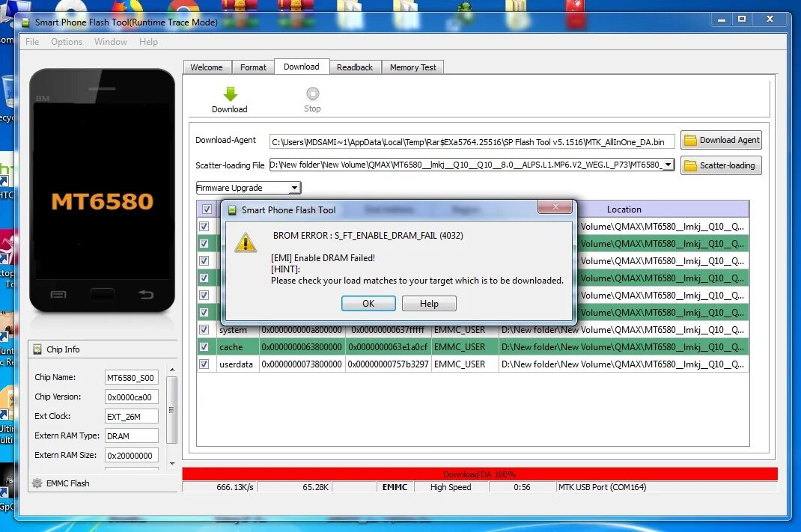Image resolution: width=801 pixels, height=532 pixels.
Task: Toggle the userdata partition checkbox
Action: [x=204, y=364]
